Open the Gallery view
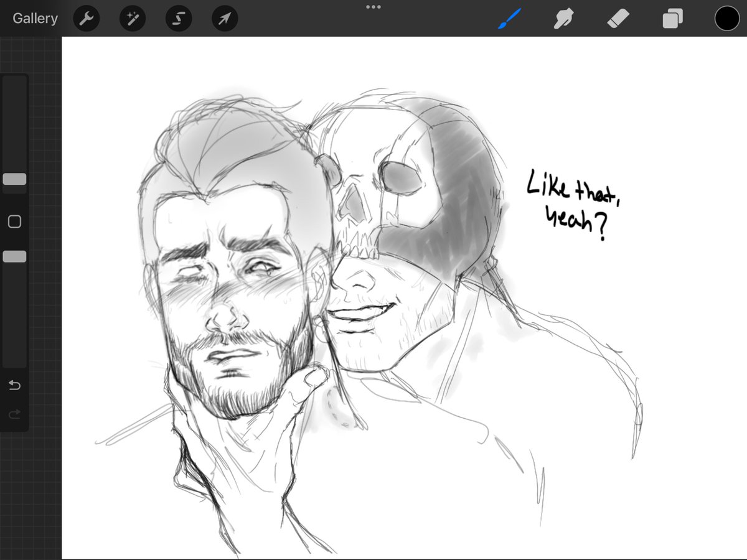Viewport: 747px width, 560px height. pyautogui.click(x=35, y=19)
